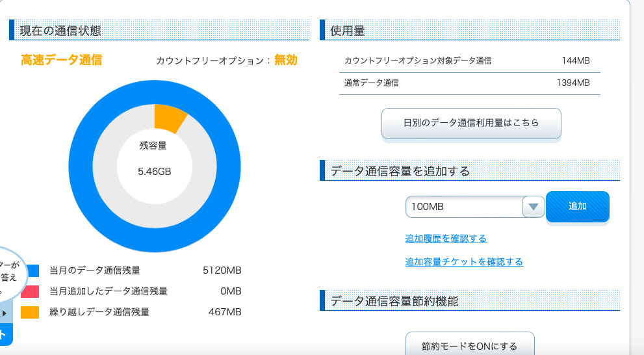Click the orange 無効 count-free option status
This screenshot has height=355, width=644.
[x=285, y=60]
